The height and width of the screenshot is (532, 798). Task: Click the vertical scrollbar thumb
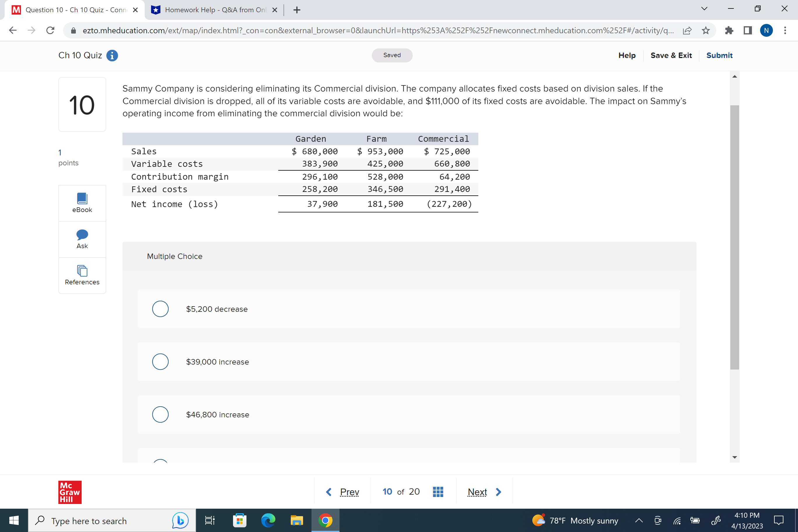point(734,237)
